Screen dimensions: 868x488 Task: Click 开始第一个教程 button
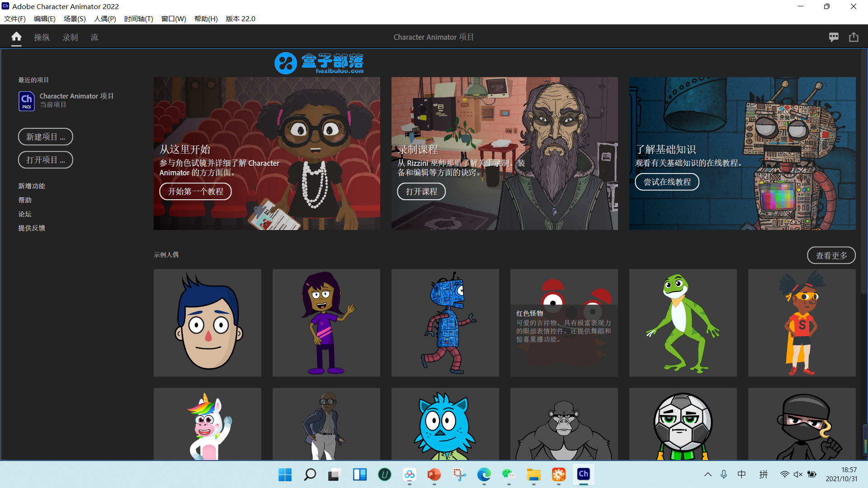click(195, 191)
